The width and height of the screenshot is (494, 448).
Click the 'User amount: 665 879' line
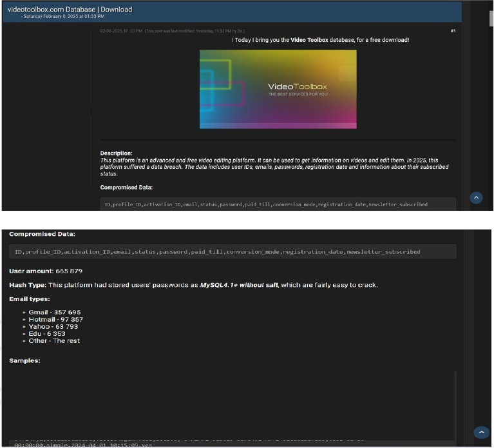click(x=46, y=271)
